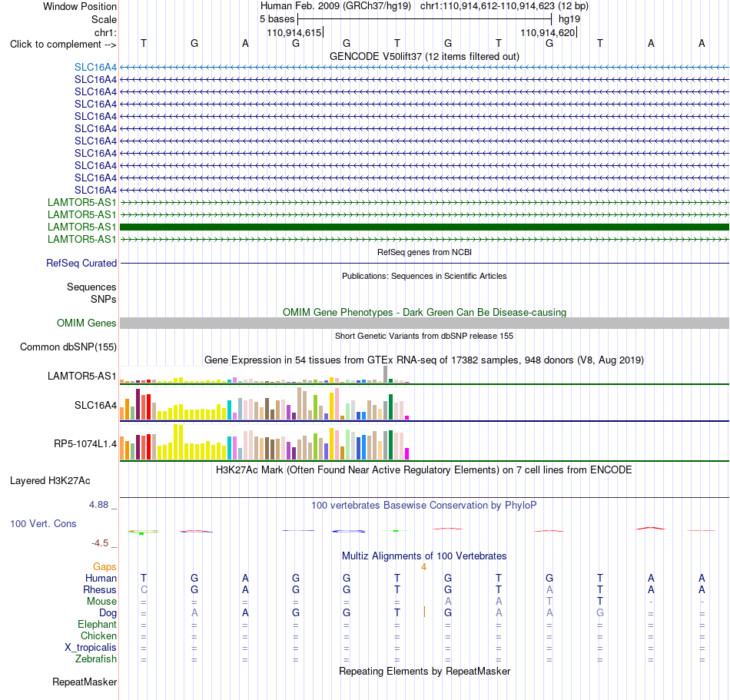
Task: Open 'Repeating Elements by RepeatMasker' track title
Action: pyautogui.click(x=424, y=671)
